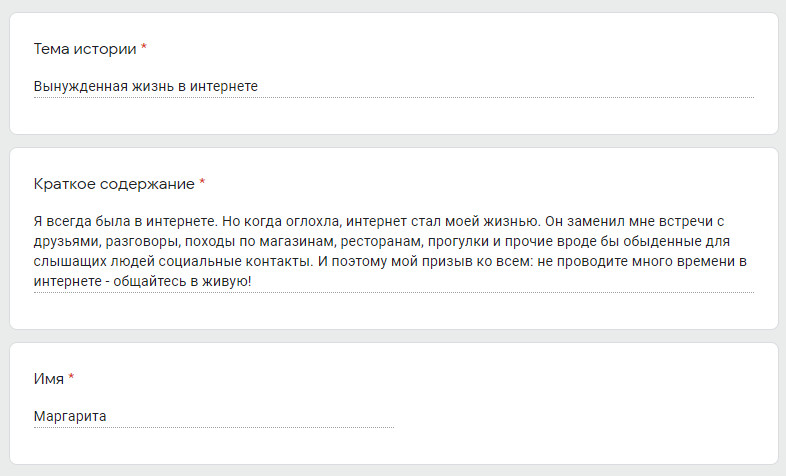Click the name "Маргарита" in the name field
Screen dimensions: 786x476
(70, 416)
